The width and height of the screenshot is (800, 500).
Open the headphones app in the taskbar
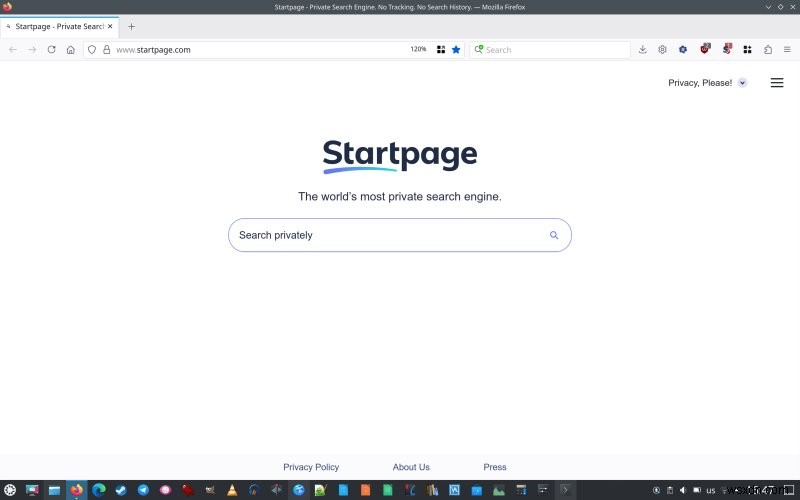[x=254, y=490]
